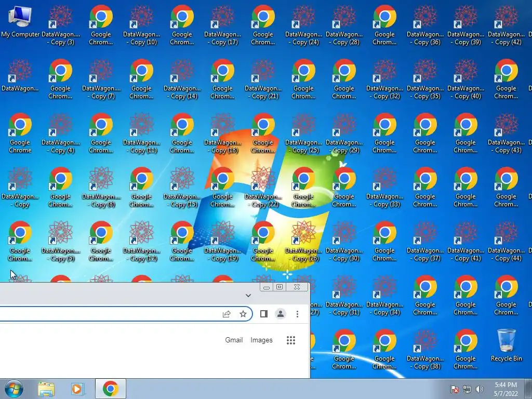532x399 pixels.
Task: Select DataWagon - Copy (38) shortcut
Action: pos(425,350)
